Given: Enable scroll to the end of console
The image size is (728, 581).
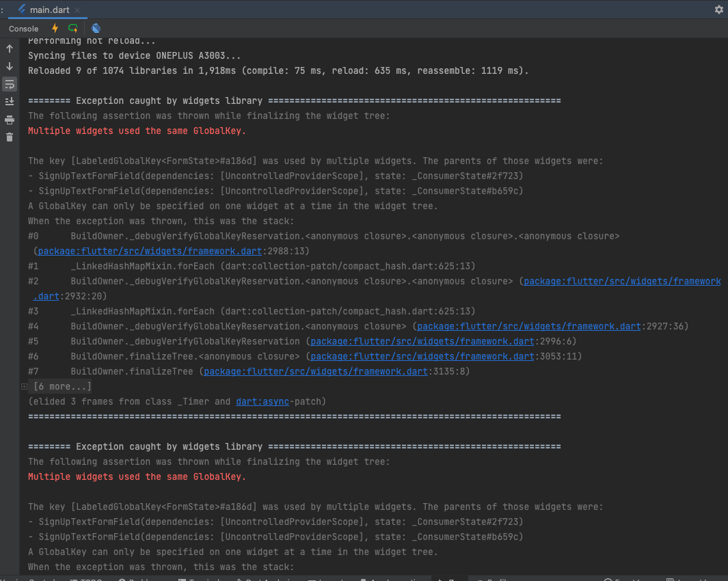Looking at the screenshot, I should [x=9, y=102].
